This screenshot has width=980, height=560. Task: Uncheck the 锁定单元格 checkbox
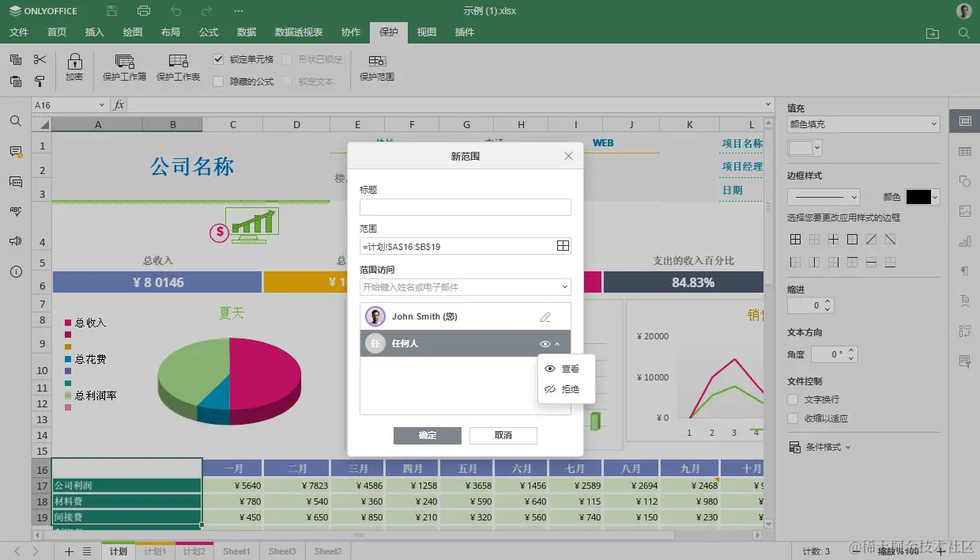pyautogui.click(x=219, y=59)
